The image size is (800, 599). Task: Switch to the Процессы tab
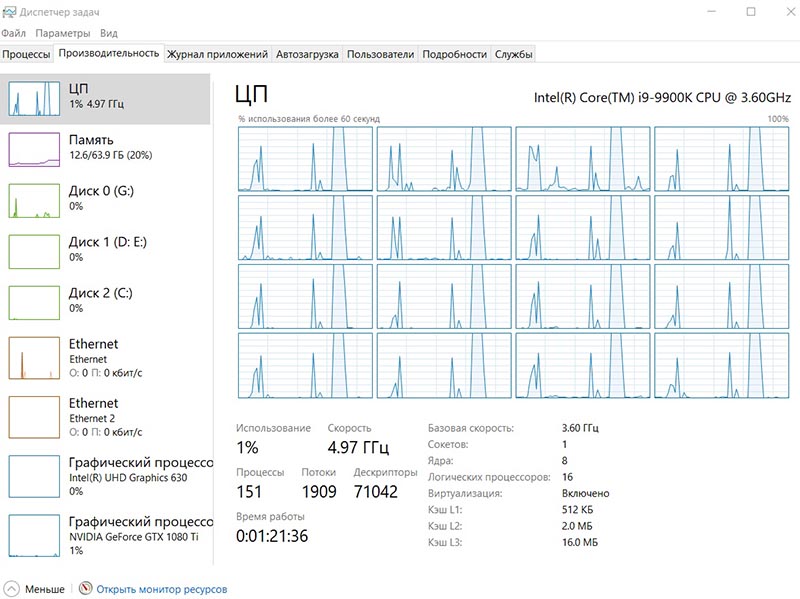pos(26,54)
